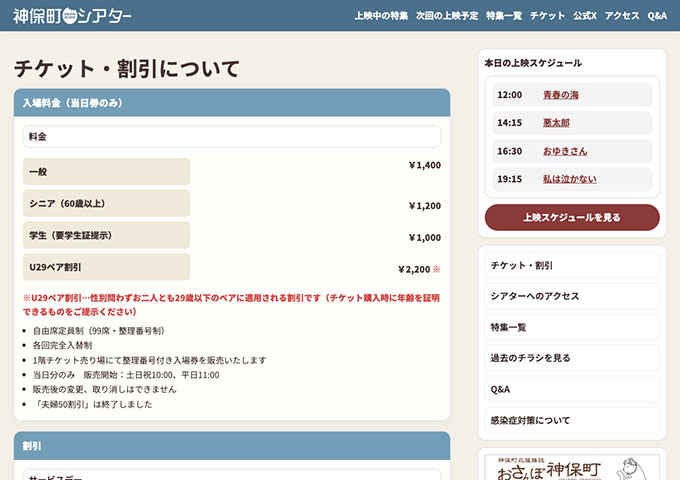Image resolution: width=680 pixels, height=480 pixels.
Task: Click U29ペア割引 category label
Action: tap(106, 267)
